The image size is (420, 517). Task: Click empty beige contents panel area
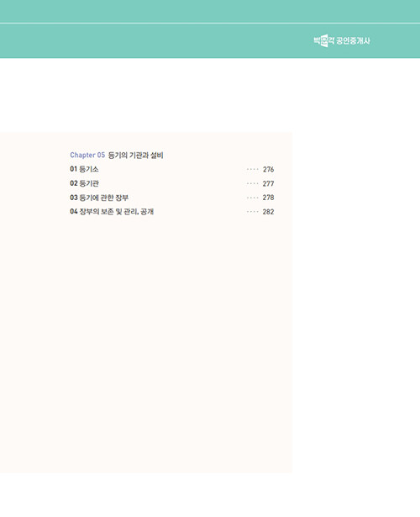(146, 330)
